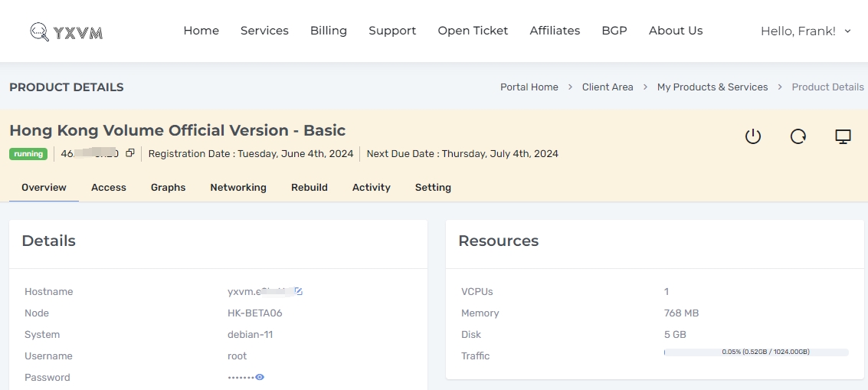Edit hostname with pencil icon
The width and height of the screenshot is (868, 390).
point(298,291)
